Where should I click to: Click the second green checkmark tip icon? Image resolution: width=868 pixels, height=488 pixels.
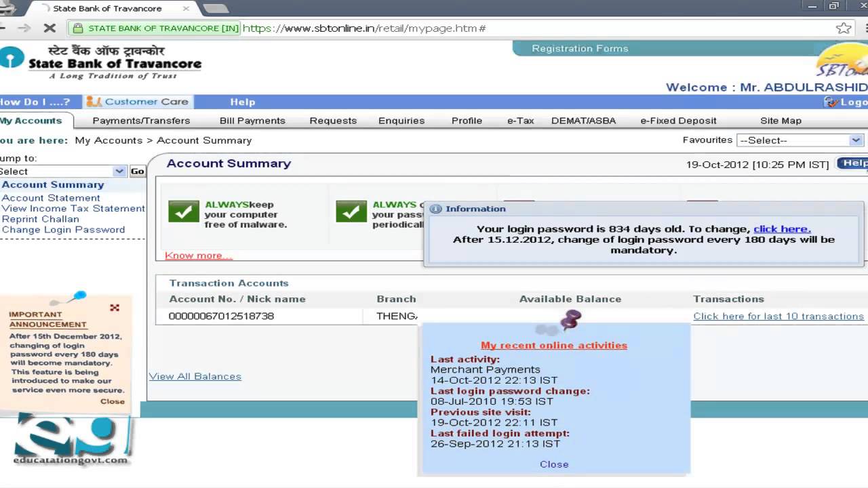351,211
